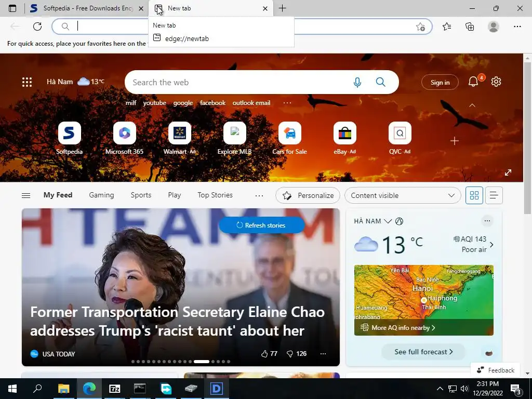Show hidden system tray icons

point(440,389)
